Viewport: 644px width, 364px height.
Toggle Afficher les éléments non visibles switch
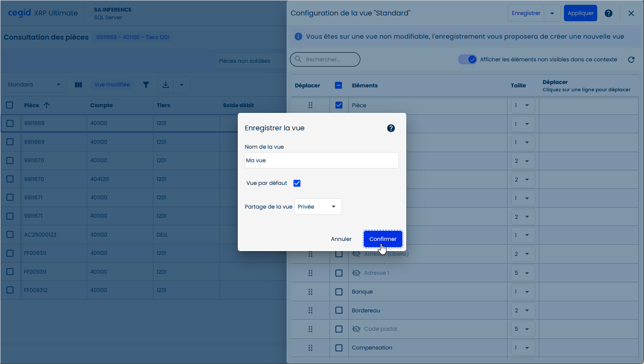click(x=467, y=59)
